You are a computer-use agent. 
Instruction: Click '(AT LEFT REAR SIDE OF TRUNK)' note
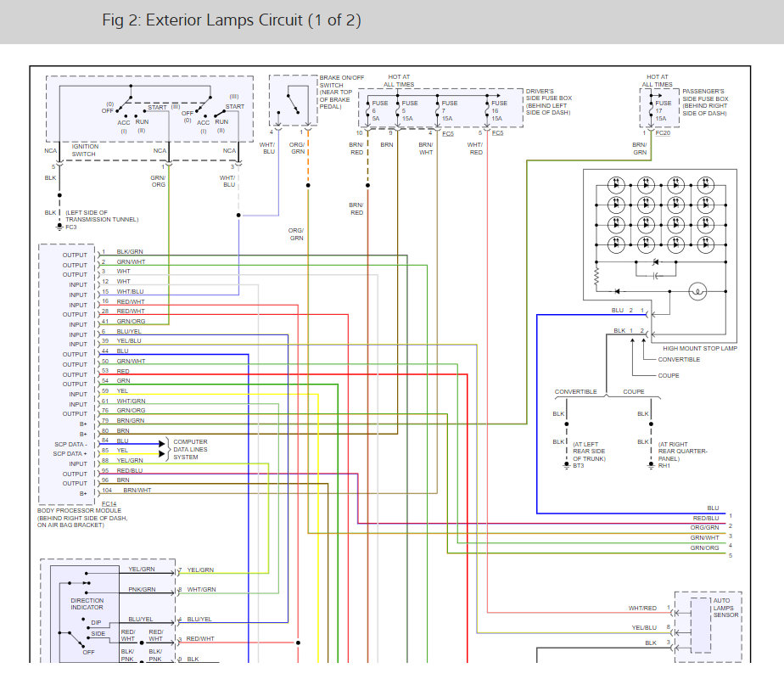tap(589, 451)
